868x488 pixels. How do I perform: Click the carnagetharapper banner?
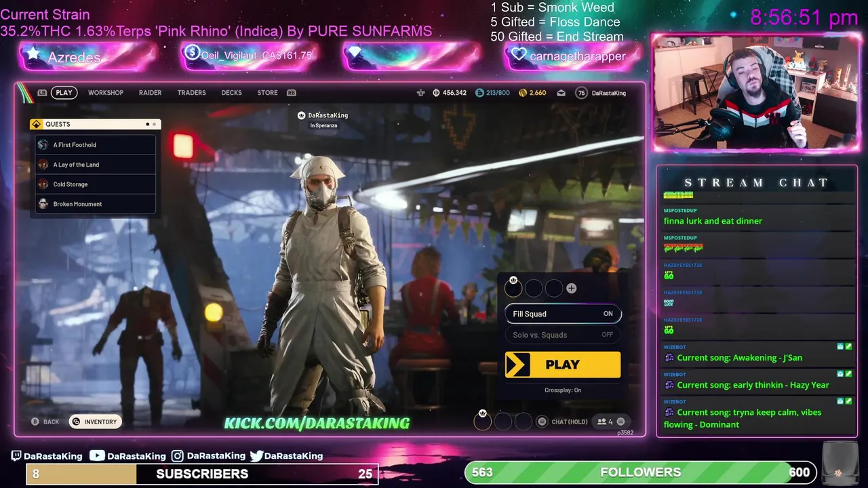point(573,56)
